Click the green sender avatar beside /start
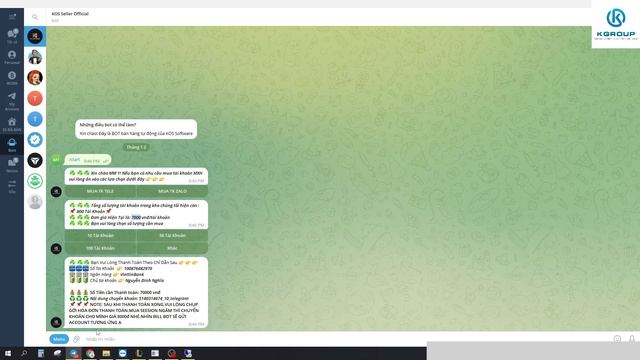This screenshot has width=640, height=360. pos(56,160)
